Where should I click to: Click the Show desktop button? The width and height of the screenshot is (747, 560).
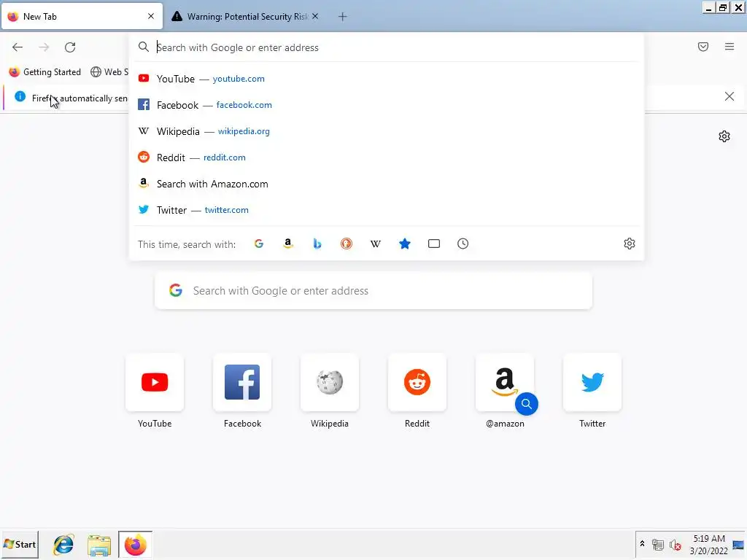coord(738,544)
